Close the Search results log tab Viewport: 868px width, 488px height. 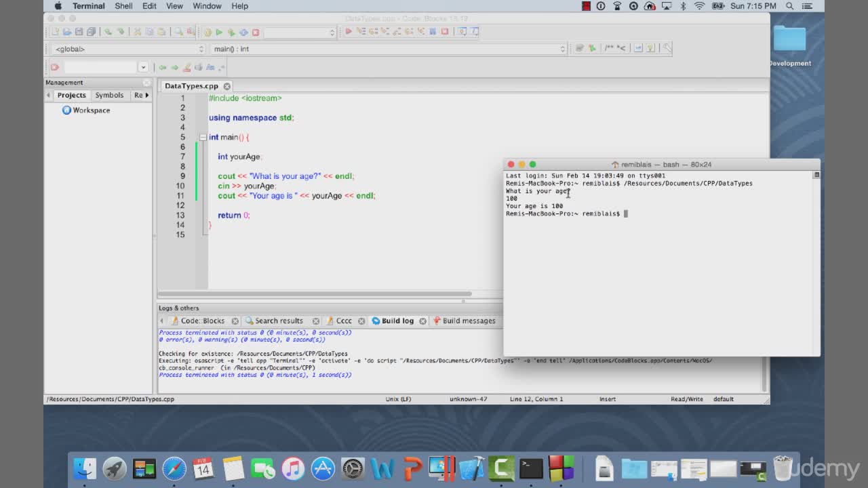pyautogui.click(x=315, y=321)
